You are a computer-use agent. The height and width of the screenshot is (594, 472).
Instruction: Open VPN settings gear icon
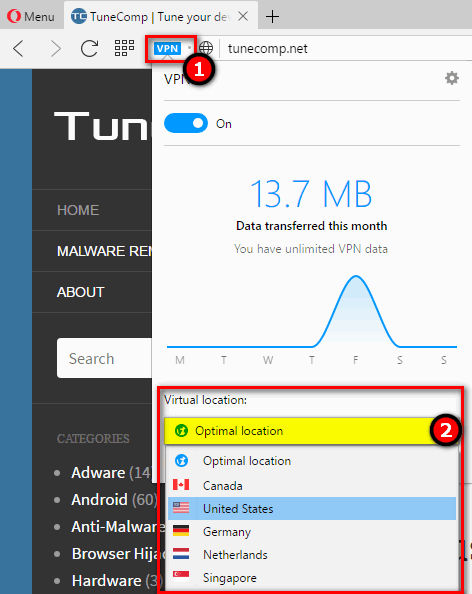[x=452, y=78]
